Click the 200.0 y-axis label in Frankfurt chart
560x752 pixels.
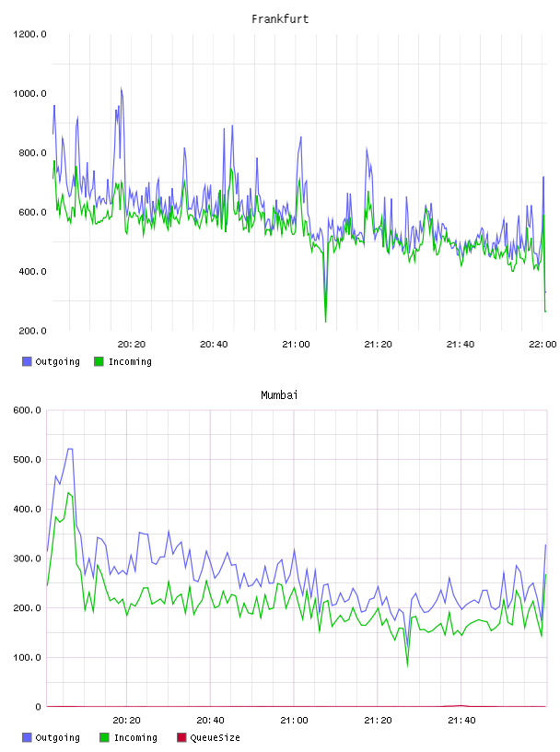pyautogui.click(x=32, y=331)
